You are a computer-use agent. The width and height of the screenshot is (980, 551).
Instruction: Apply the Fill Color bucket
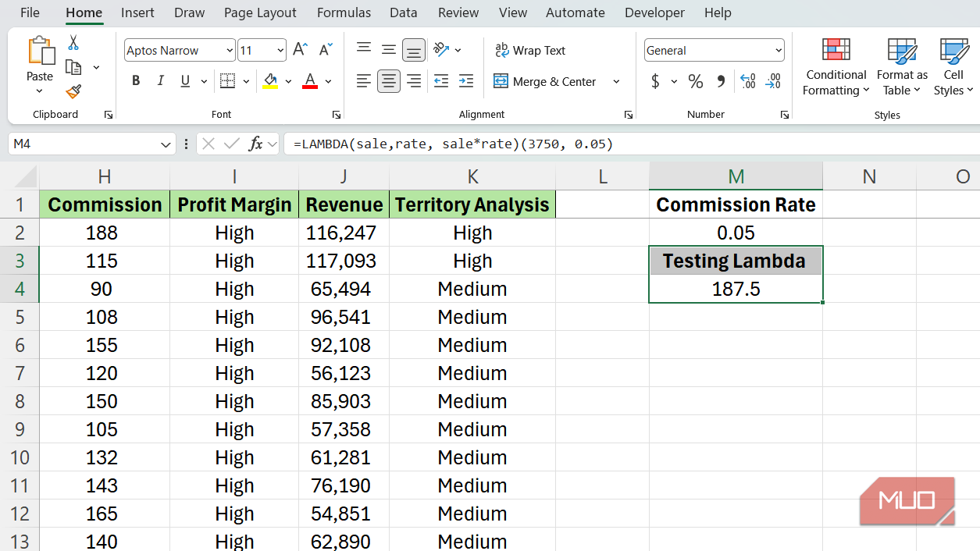point(270,81)
